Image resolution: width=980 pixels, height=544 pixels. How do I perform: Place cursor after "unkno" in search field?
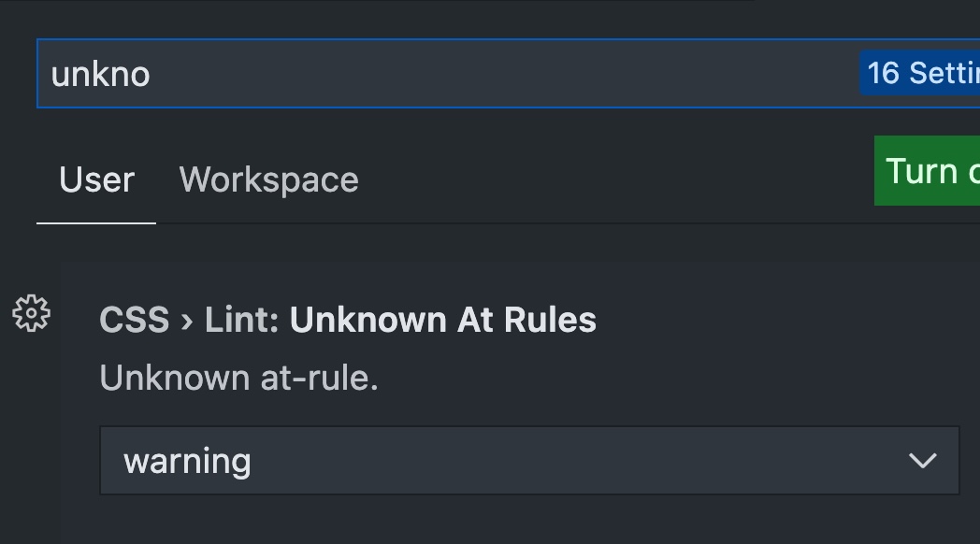[x=151, y=74]
